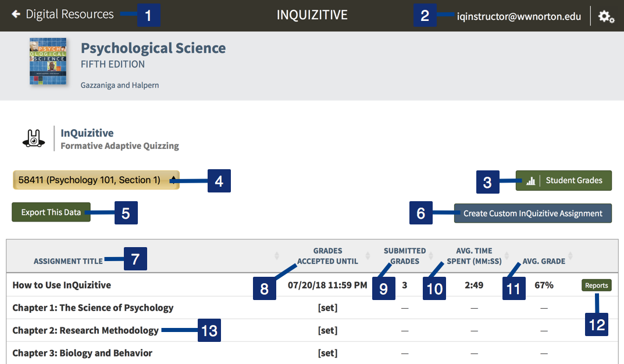Image resolution: width=624 pixels, height=364 pixels.
Task: Open Chapter 2: Research Methodology assignment
Action: tap(85, 330)
